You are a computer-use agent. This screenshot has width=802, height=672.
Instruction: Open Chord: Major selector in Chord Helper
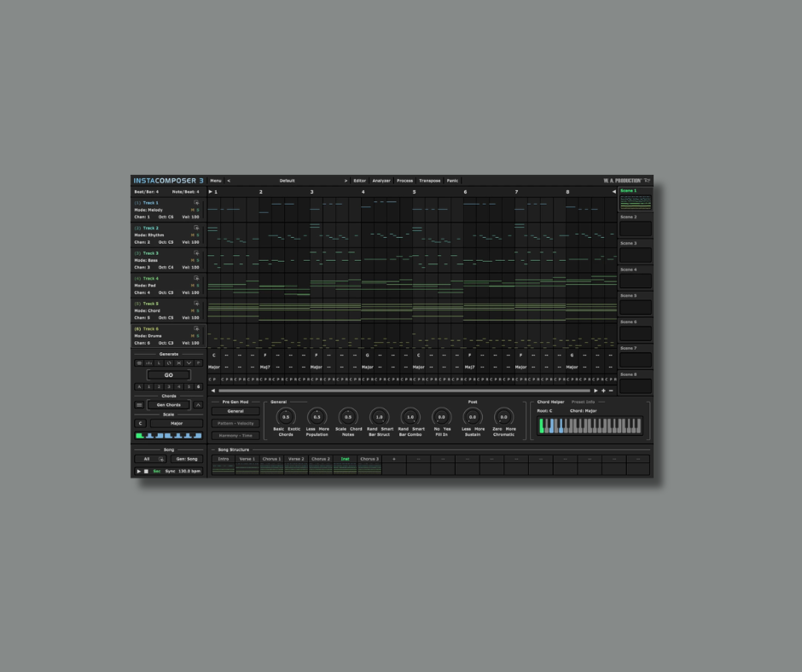[x=583, y=411]
